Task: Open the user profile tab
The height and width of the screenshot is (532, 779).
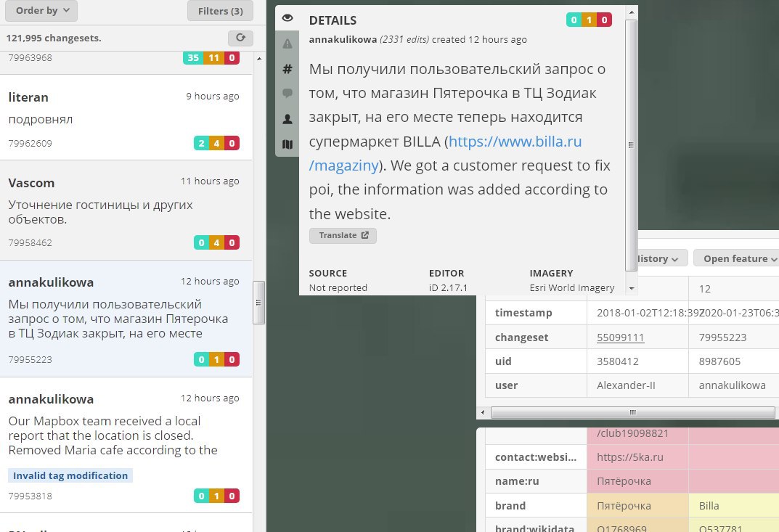Action: click(287, 119)
